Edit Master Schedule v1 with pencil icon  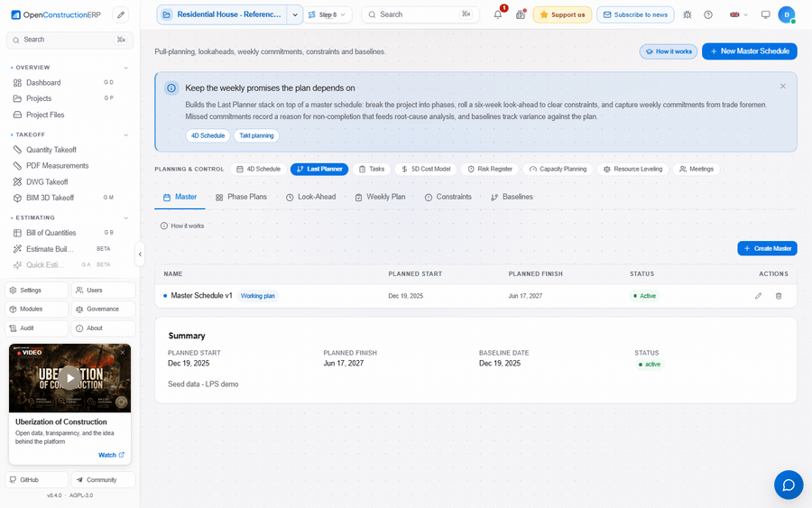pyautogui.click(x=758, y=296)
